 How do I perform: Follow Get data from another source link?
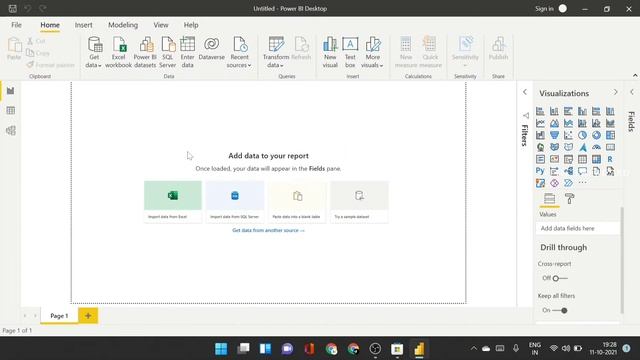point(268,230)
